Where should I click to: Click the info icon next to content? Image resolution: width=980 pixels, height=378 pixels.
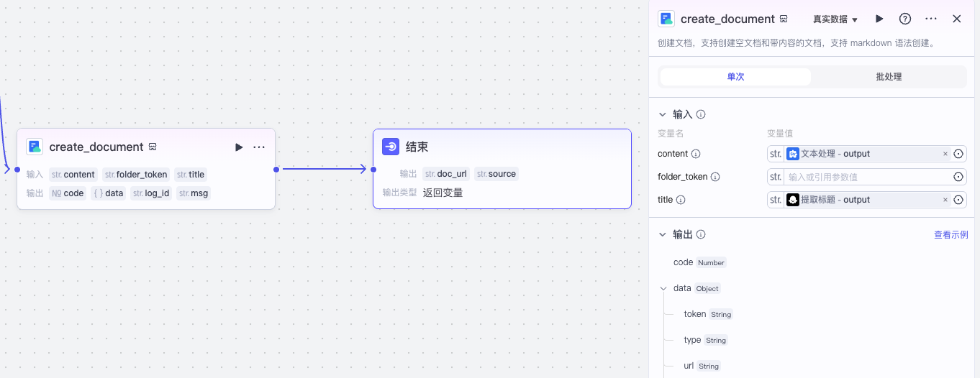click(696, 154)
